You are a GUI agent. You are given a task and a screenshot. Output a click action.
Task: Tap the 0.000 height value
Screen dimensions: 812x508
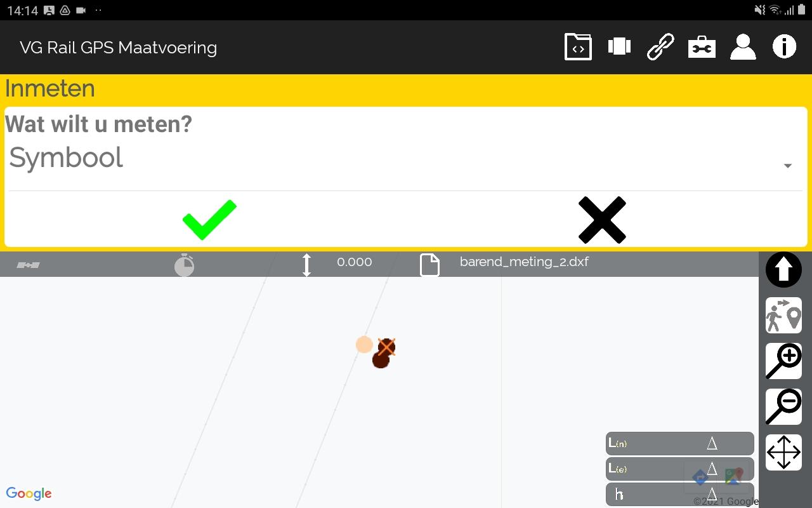pyautogui.click(x=354, y=262)
